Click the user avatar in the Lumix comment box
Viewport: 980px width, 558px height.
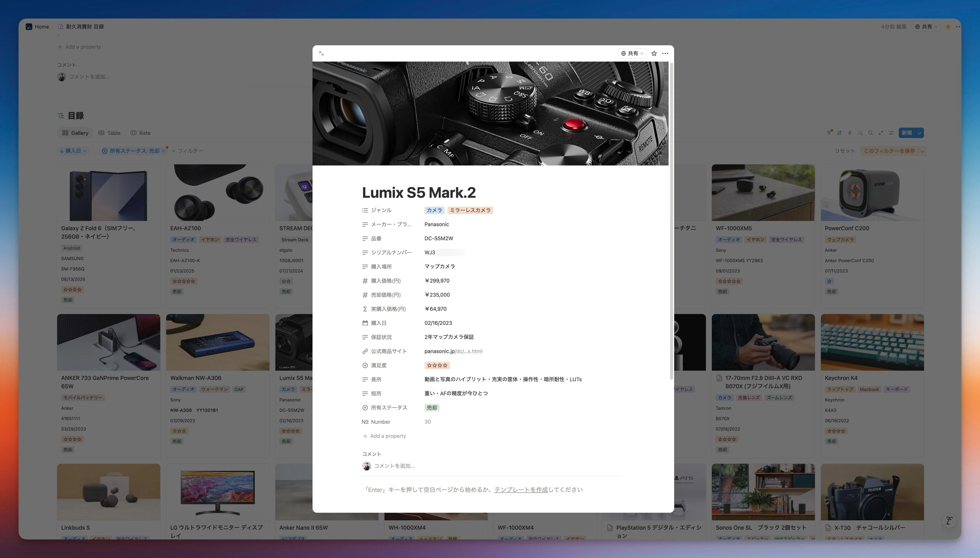(366, 466)
